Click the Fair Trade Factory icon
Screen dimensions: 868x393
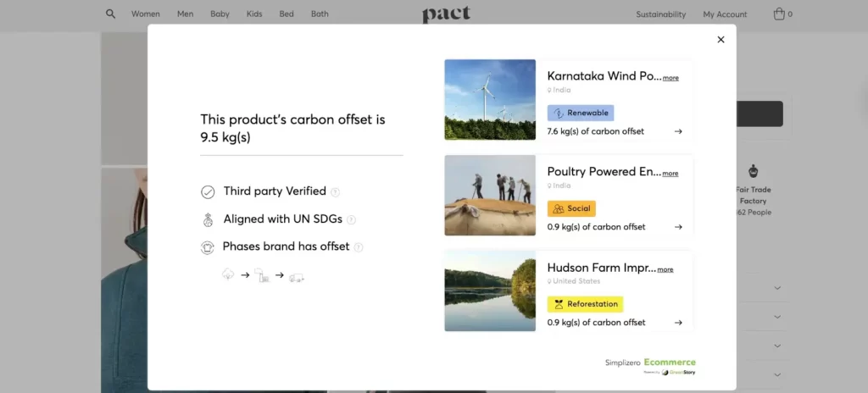[753, 170]
